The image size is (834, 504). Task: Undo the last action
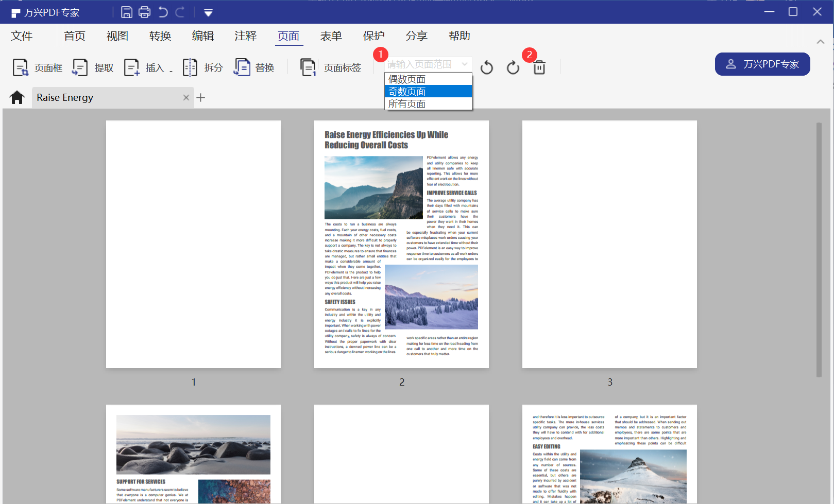point(163,12)
